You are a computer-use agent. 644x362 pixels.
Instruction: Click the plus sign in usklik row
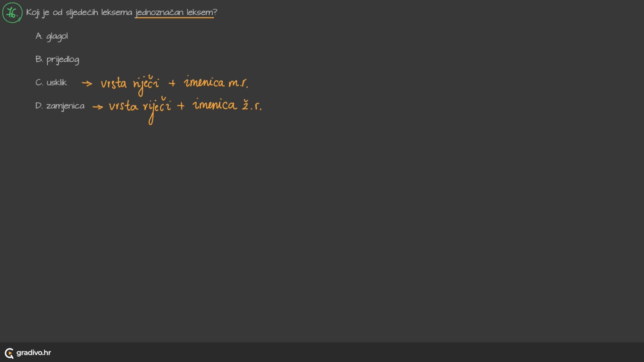click(172, 83)
